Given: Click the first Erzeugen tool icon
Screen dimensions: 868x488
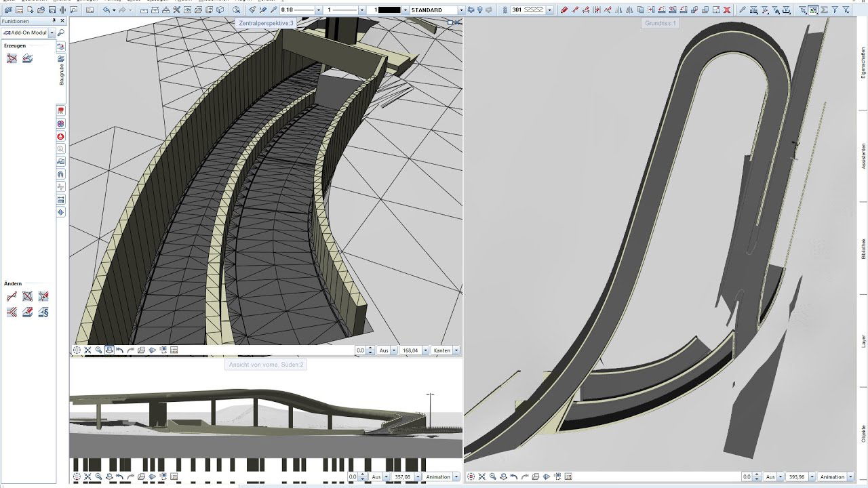Looking at the screenshot, I should click(12, 58).
